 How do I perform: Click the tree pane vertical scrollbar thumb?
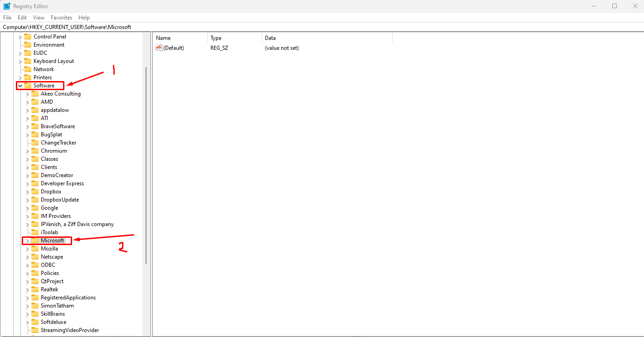click(146, 165)
